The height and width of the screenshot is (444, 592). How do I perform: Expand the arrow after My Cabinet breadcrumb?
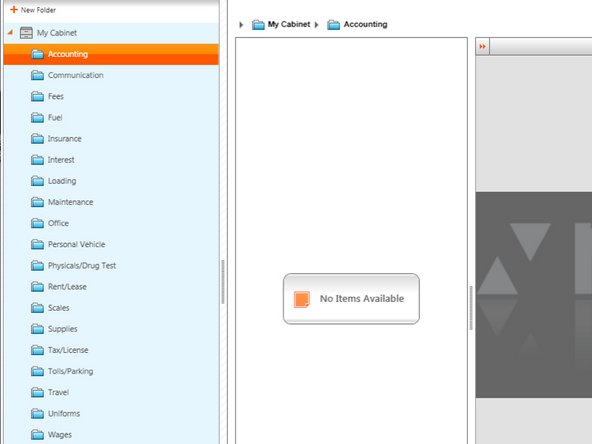(316, 25)
